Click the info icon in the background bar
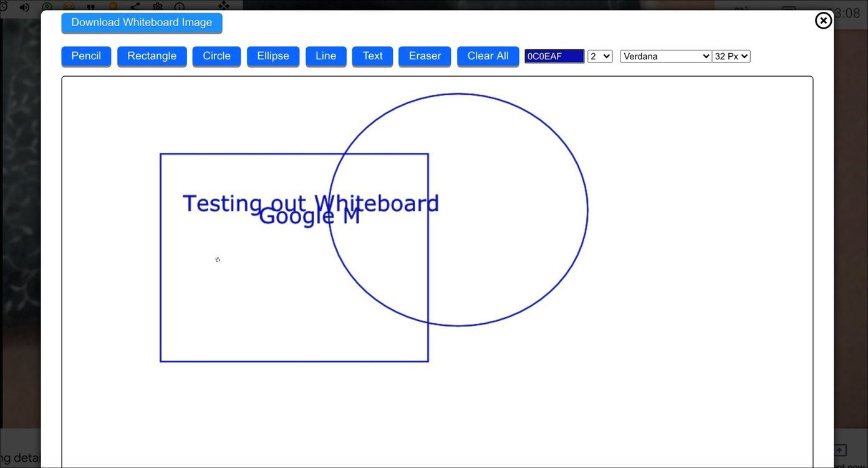 tap(180, 7)
